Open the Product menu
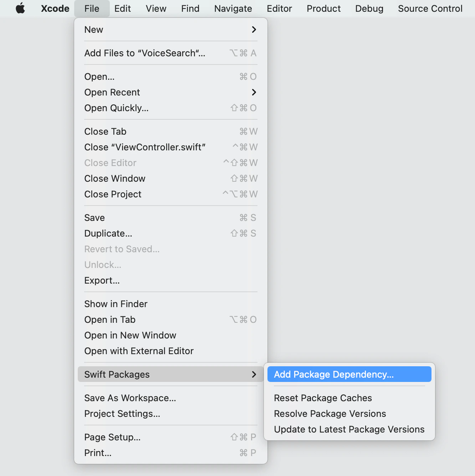The height and width of the screenshot is (476, 475). click(x=323, y=9)
